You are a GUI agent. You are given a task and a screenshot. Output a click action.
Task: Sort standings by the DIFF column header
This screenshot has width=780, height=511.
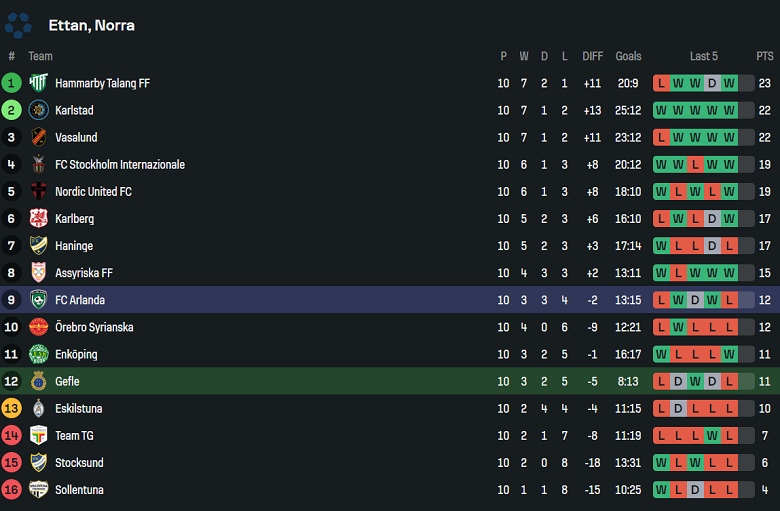tap(593, 56)
